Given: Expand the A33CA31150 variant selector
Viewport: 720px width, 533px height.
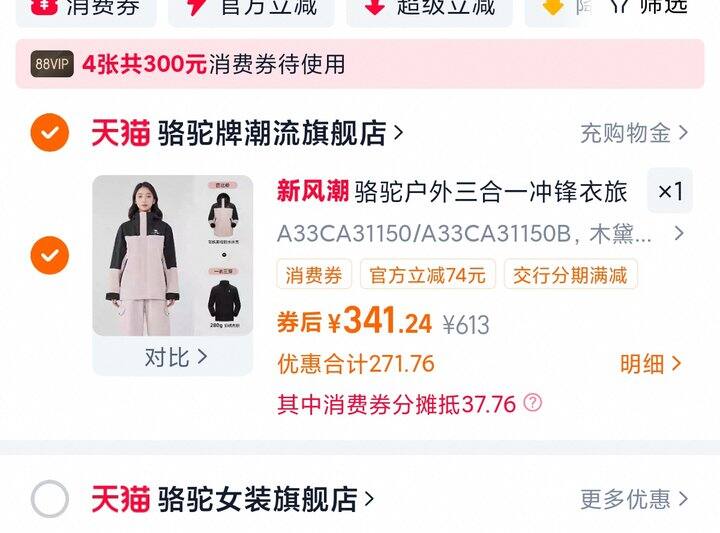Looking at the screenshot, I should (x=480, y=234).
